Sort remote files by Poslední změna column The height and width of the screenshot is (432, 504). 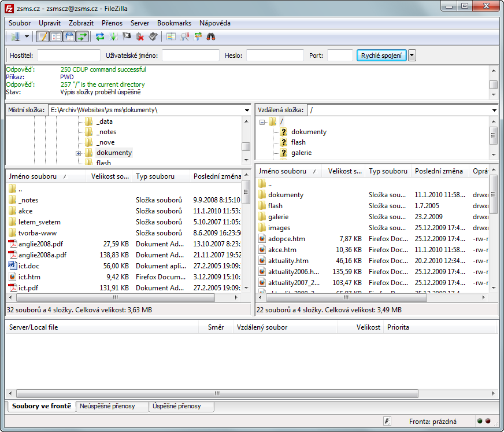[439, 171]
